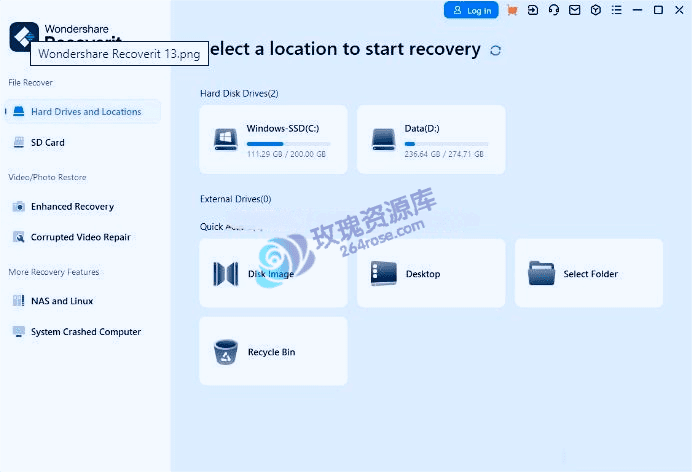Click the SD Card icon in sidebar

[19, 142]
